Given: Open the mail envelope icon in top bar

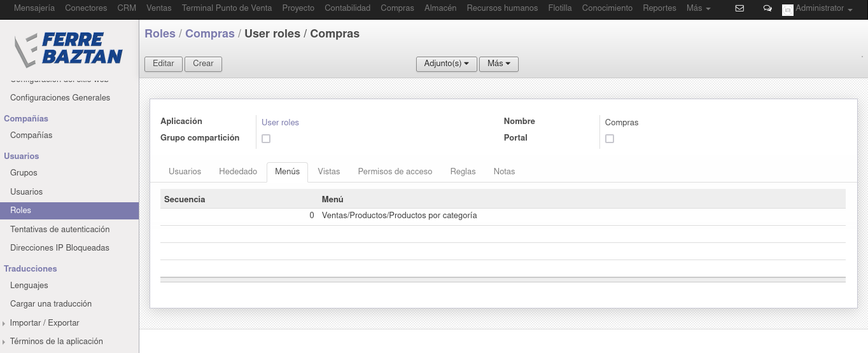Looking at the screenshot, I should click(x=739, y=9).
